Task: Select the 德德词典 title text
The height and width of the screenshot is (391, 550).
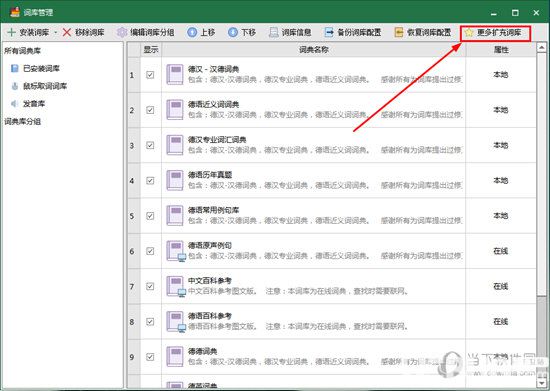Action: [x=202, y=351]
